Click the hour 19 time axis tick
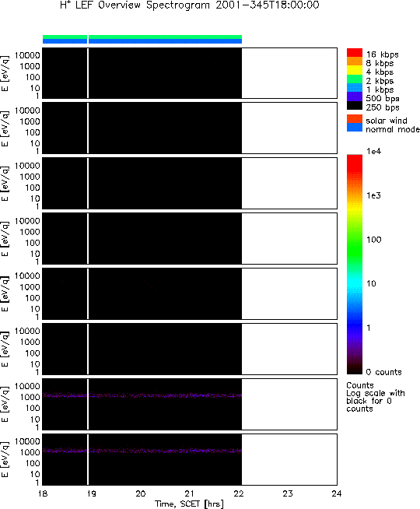420x509 pixels. pos(92,493)
